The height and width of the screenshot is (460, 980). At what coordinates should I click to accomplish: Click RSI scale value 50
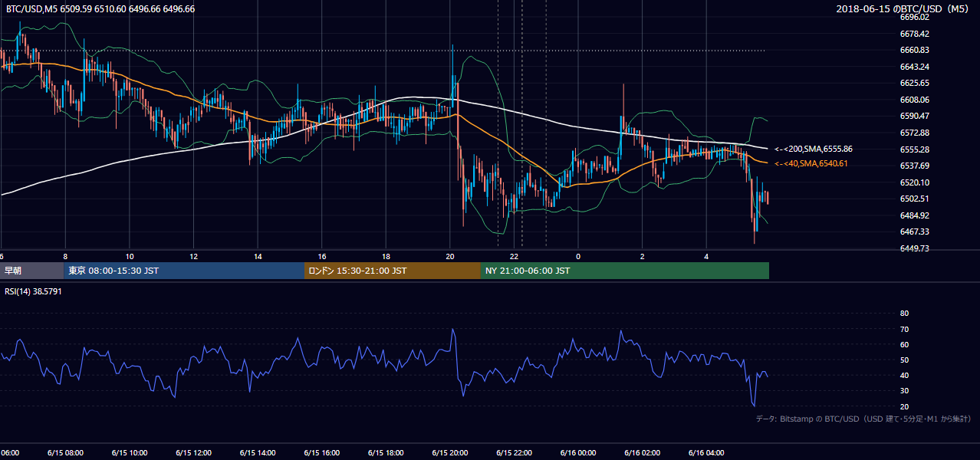904,360
